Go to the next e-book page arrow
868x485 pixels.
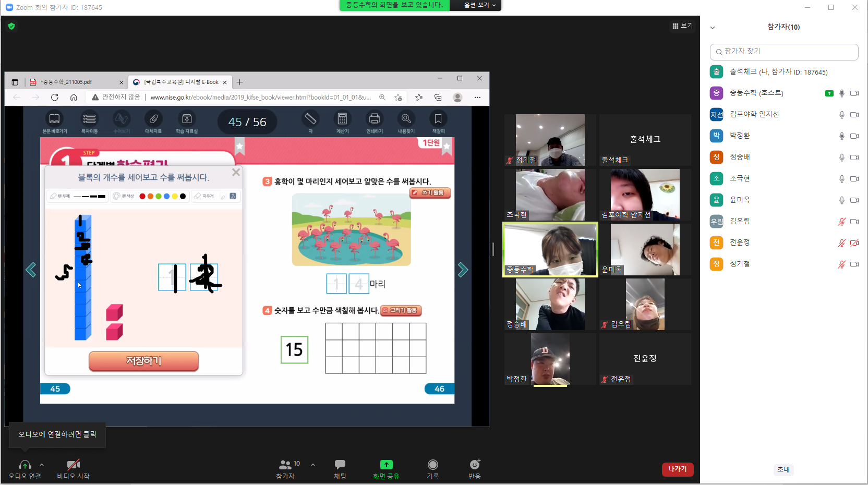(x=463, y=270)
